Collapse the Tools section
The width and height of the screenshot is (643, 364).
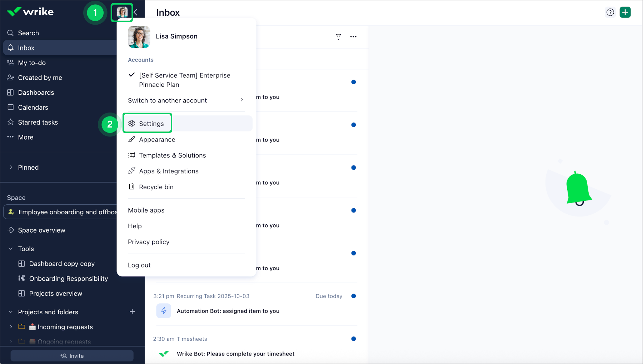[11, 249]
